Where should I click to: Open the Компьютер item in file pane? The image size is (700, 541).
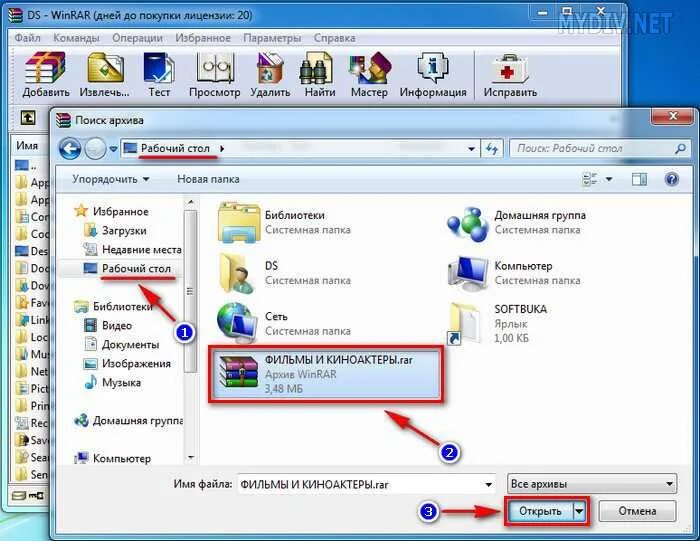[514, 273]
